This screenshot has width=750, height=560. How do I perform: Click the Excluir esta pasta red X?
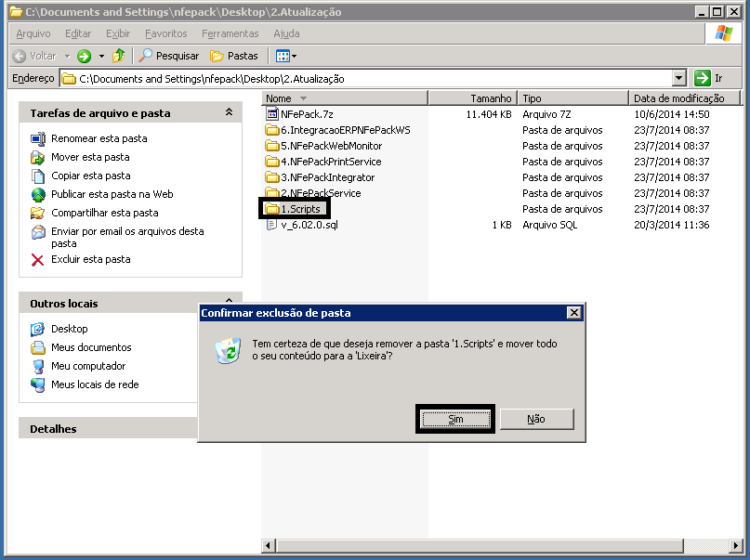pyautogui.click(x=38, y=260)
